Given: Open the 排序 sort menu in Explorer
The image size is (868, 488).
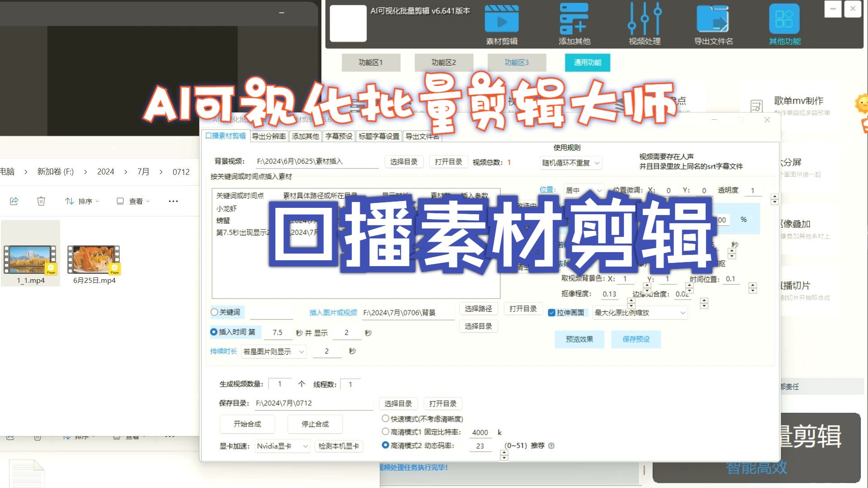Looking at the screenshot, I should (82, 201).
